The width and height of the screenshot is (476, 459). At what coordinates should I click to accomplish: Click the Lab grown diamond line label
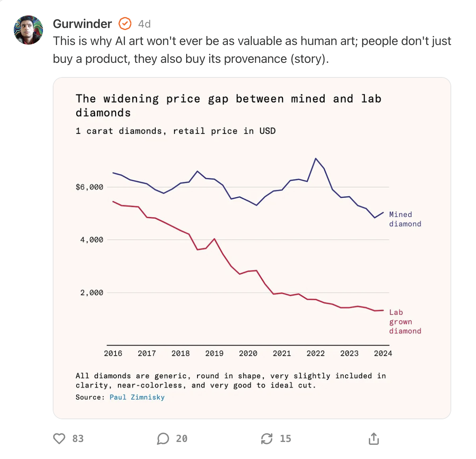[405, 322]
